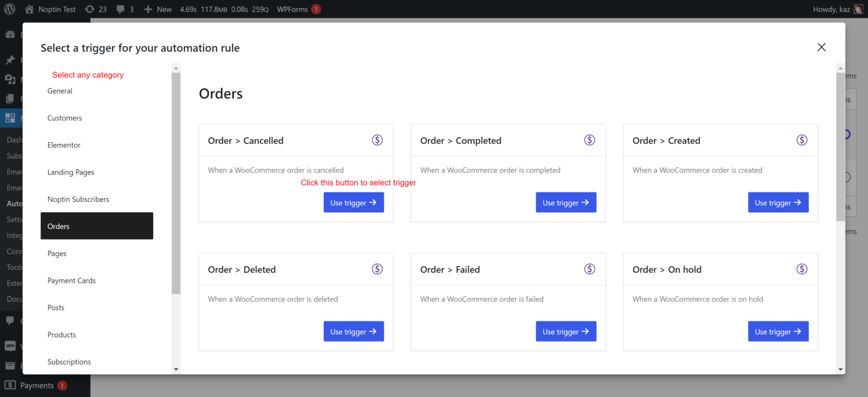Image resolution: width=868 pixels, height=397 pixels.
Task: Click the dollar icon on Order > Deleted card
Action: [377, 269]
